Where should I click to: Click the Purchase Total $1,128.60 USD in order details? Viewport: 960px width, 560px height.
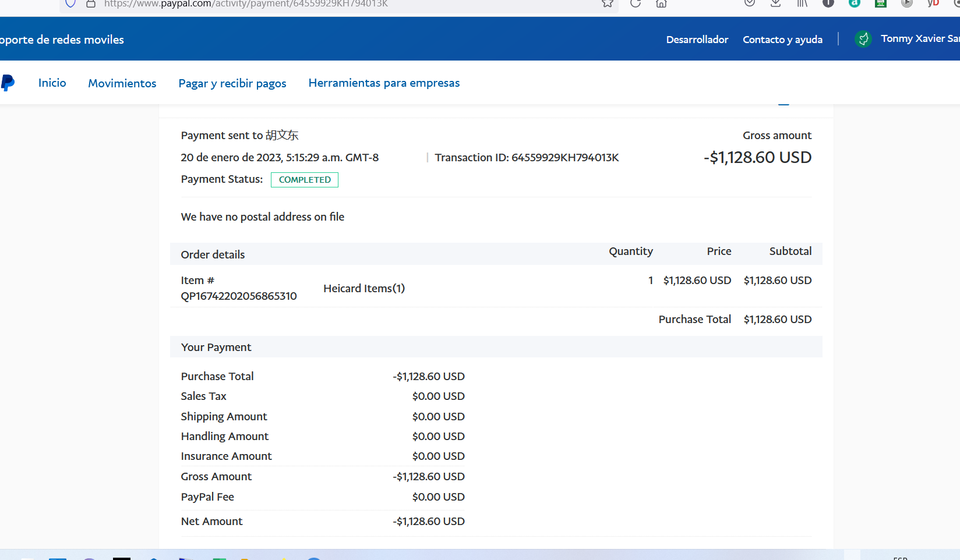click(777, 319)
